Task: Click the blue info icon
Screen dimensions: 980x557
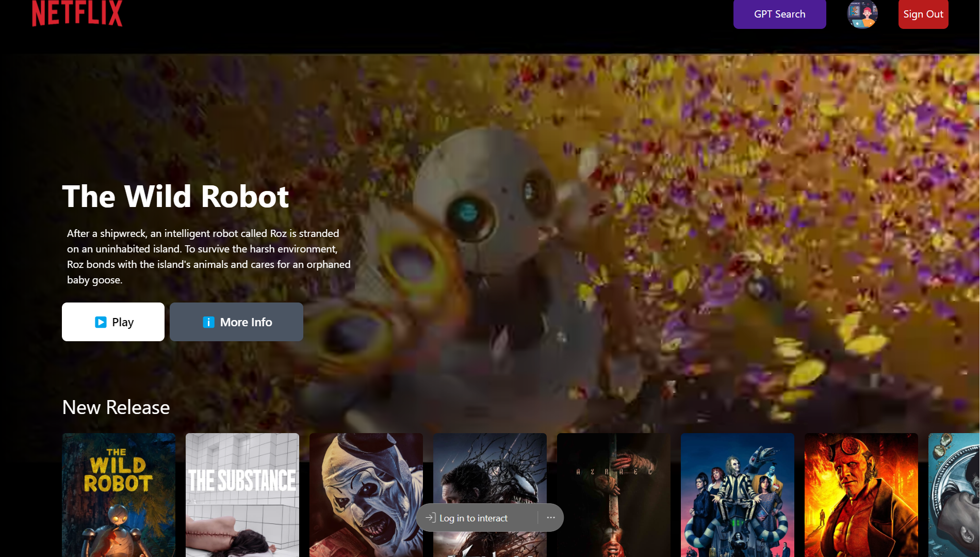Action: [208, 322]
